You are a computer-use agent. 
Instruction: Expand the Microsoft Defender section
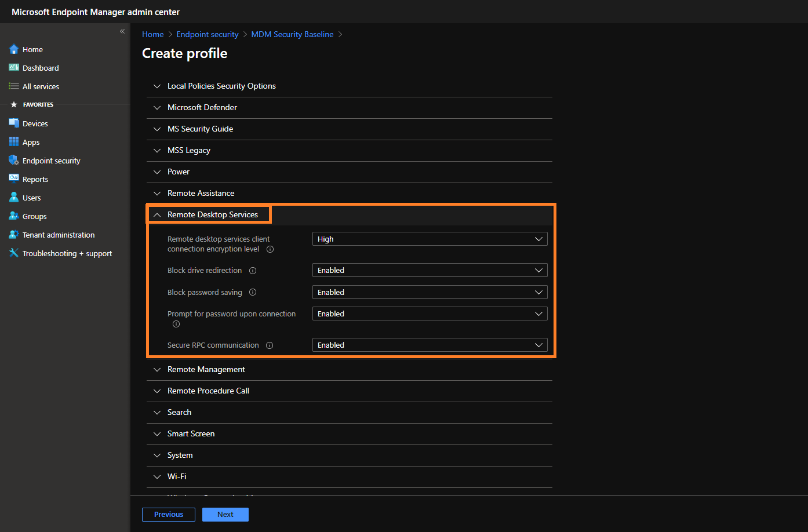point(350,107)
